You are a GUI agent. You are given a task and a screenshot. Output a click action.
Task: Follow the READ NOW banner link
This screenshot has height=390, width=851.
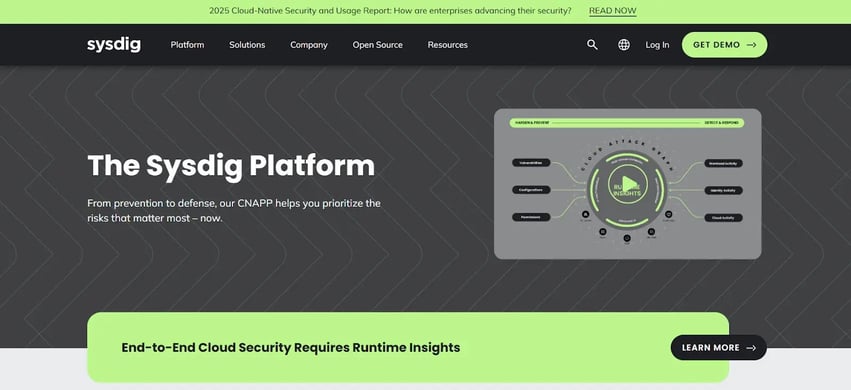coord(613,11)
